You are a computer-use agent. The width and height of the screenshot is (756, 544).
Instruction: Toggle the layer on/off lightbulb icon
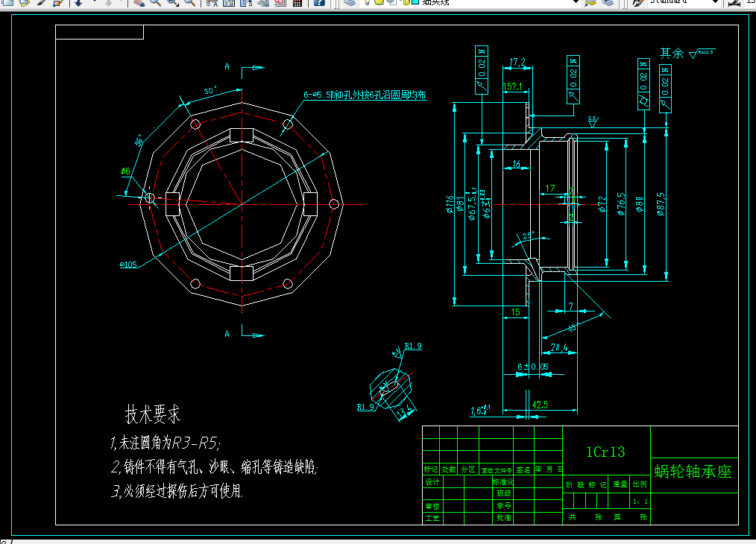(x=367, y=4)
